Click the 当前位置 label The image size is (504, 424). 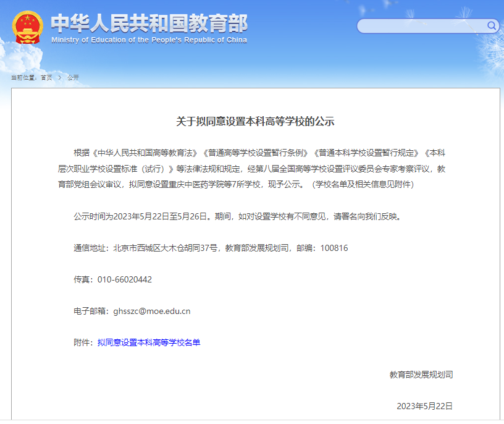pos(23,77)
